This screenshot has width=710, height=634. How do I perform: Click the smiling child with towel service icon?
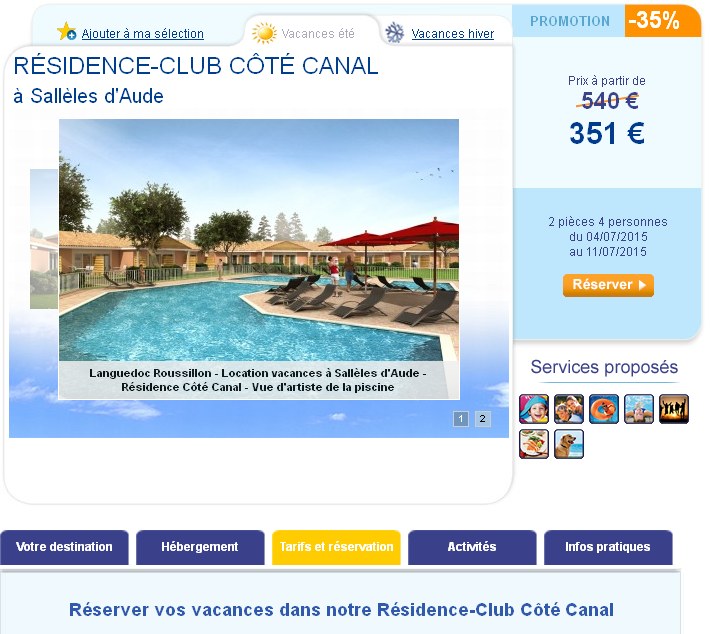point(534,408)
